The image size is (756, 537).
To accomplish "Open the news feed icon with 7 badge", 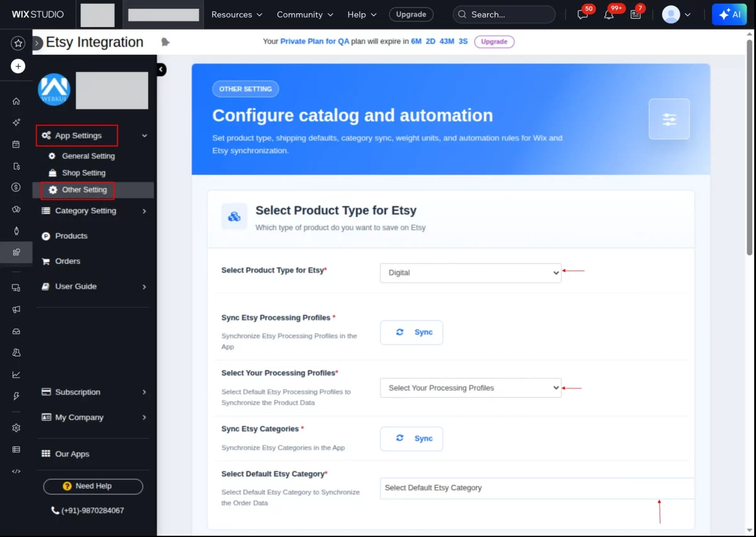I will click(x=635, y=14).
